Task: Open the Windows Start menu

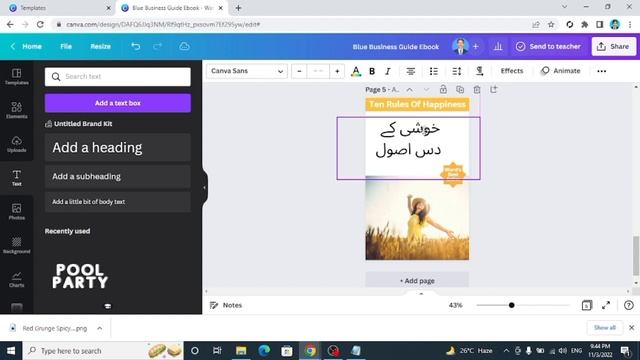Action: point(11,351)
